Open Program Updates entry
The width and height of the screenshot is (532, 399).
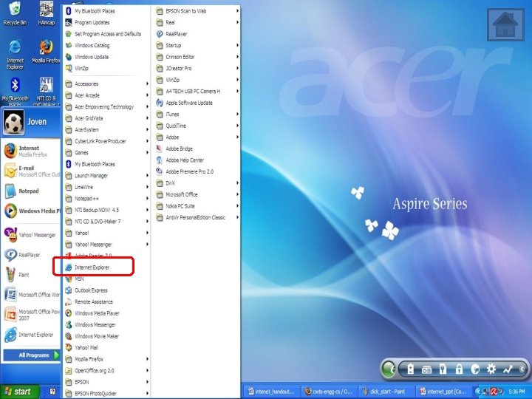[x=106, y=22]
